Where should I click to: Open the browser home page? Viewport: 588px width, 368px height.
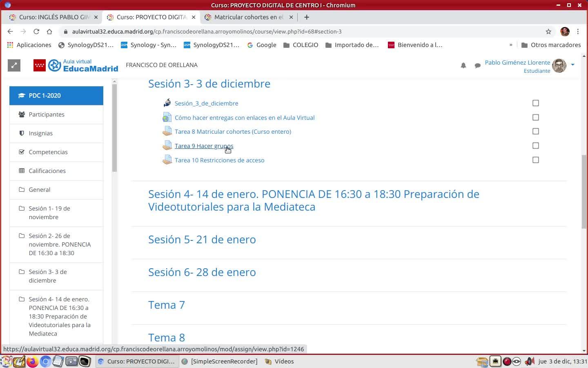(49, 31)
